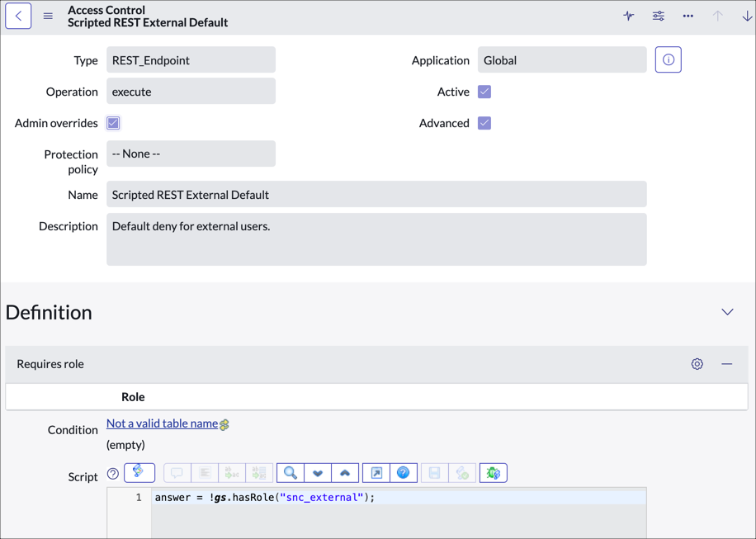Open the more options ellipsis menu
The height and width of the screenshot is (539, 756).
(687, 16)
